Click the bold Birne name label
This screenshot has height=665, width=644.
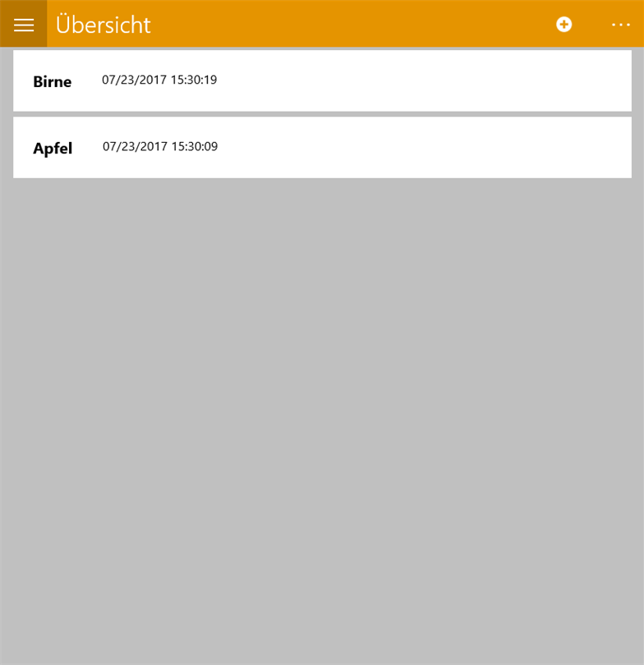tap(53, 81)
